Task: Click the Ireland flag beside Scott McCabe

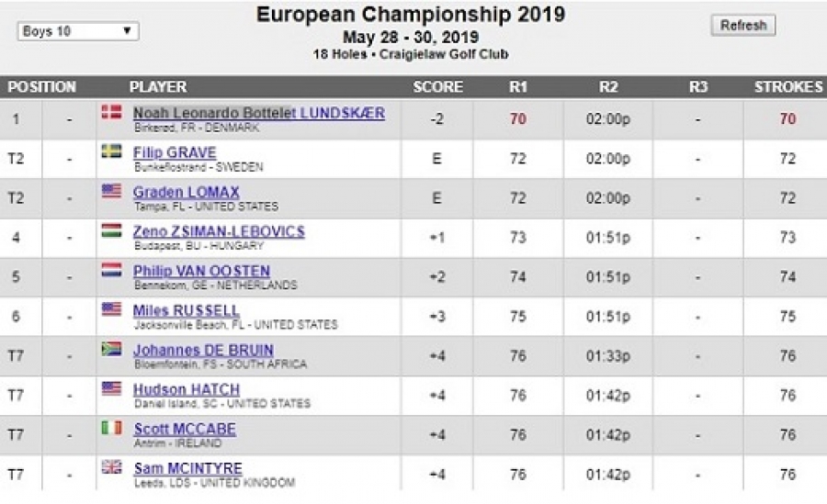Action: 111,428
